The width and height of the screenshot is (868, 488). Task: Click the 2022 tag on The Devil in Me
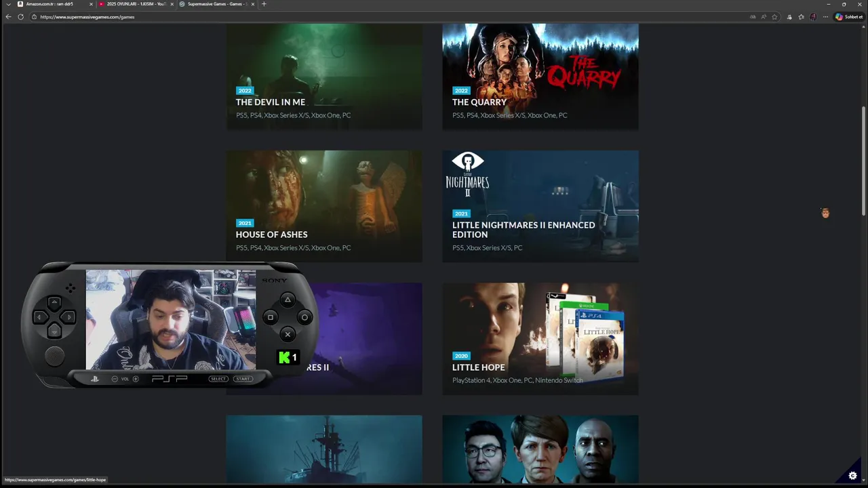(x=245, y=91)
